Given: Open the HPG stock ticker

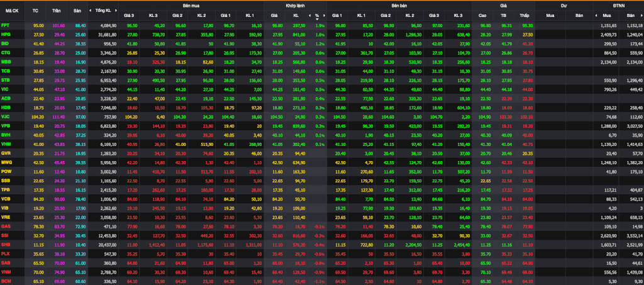Looking at the screenshot, I should 5,35.
